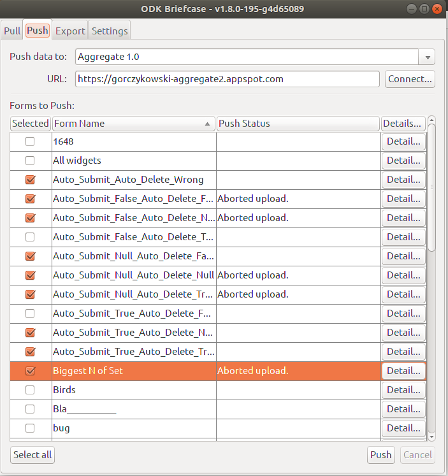Click the scrollbar down arrow
The width and height of the screenshot is (448, 476).
431,437
